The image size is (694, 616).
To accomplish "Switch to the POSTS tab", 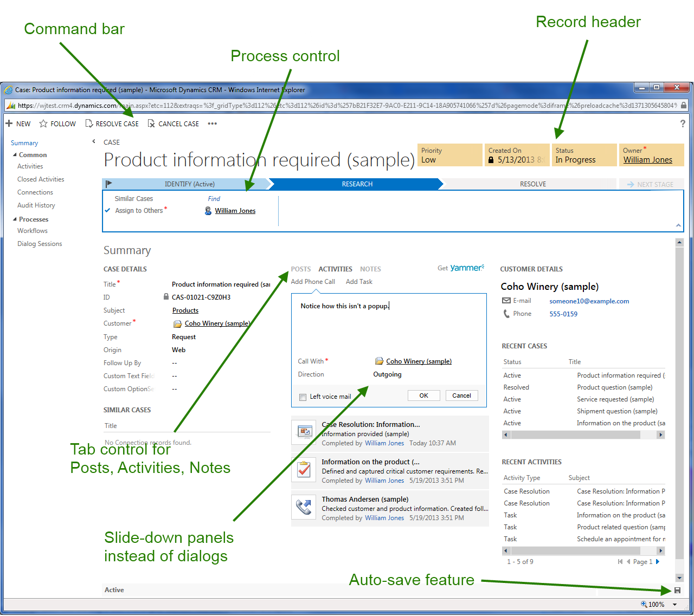I will pos(300,269).
